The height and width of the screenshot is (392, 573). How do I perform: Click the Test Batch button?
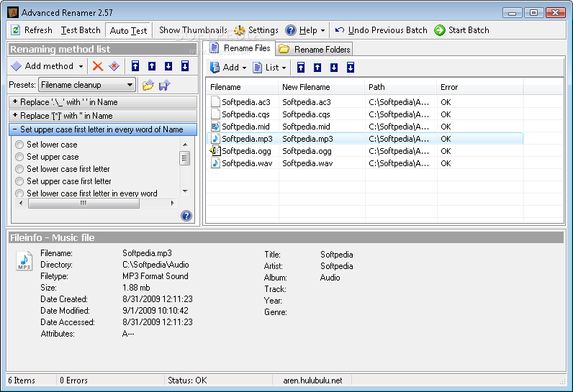[81, 30]
